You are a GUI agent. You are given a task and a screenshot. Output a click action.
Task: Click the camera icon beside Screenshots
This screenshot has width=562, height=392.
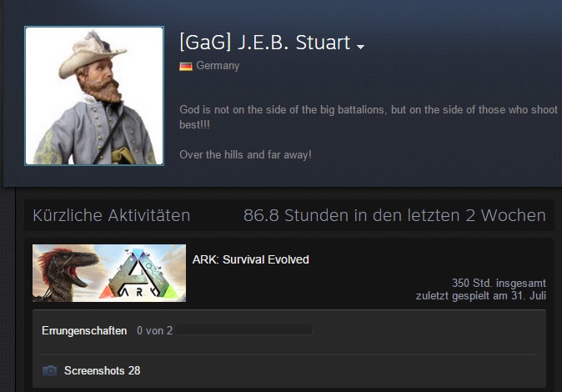click(x=49, y=370)
